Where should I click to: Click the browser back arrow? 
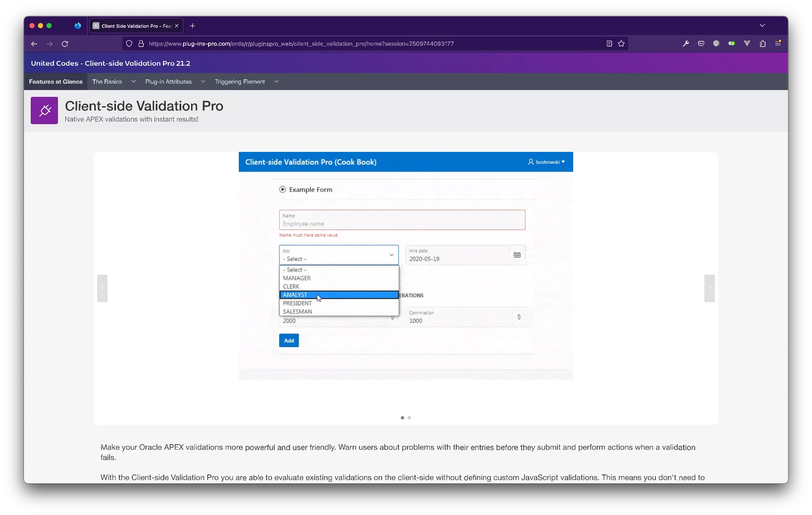pyautogui.click(x=34, y=44)
